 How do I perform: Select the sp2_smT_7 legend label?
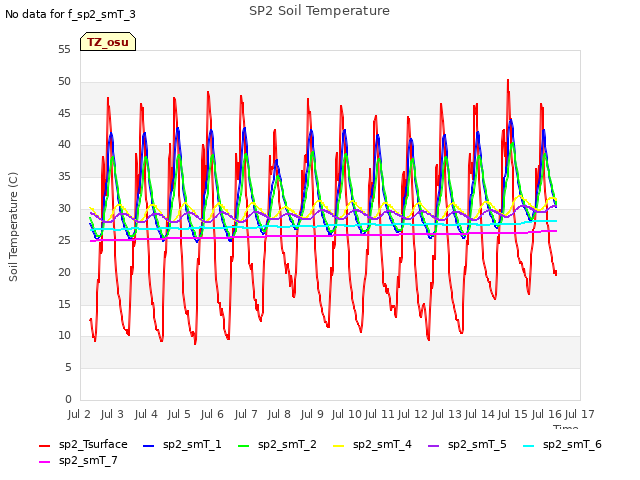click(x=88, y=460)
